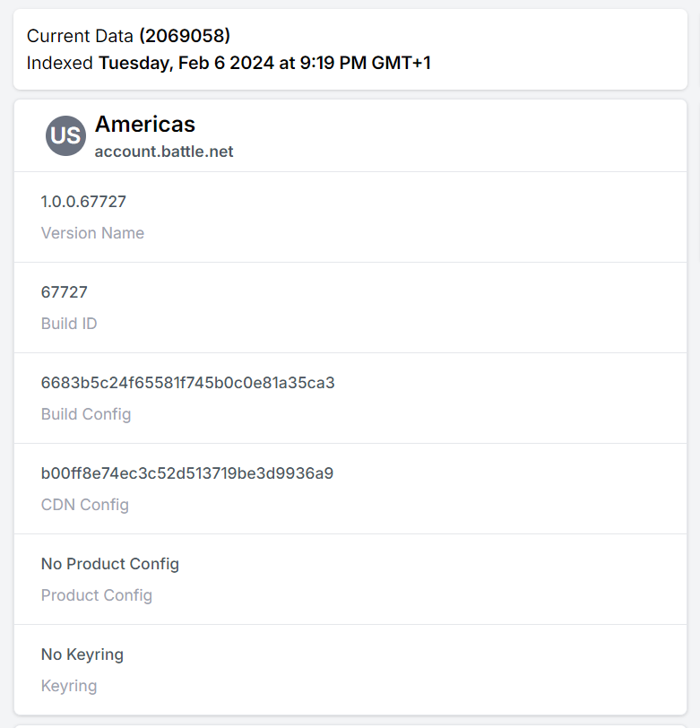Click the No Keyring text
Image resolution: width=700 pixels, height=728 pixels.
coord(82,654)
